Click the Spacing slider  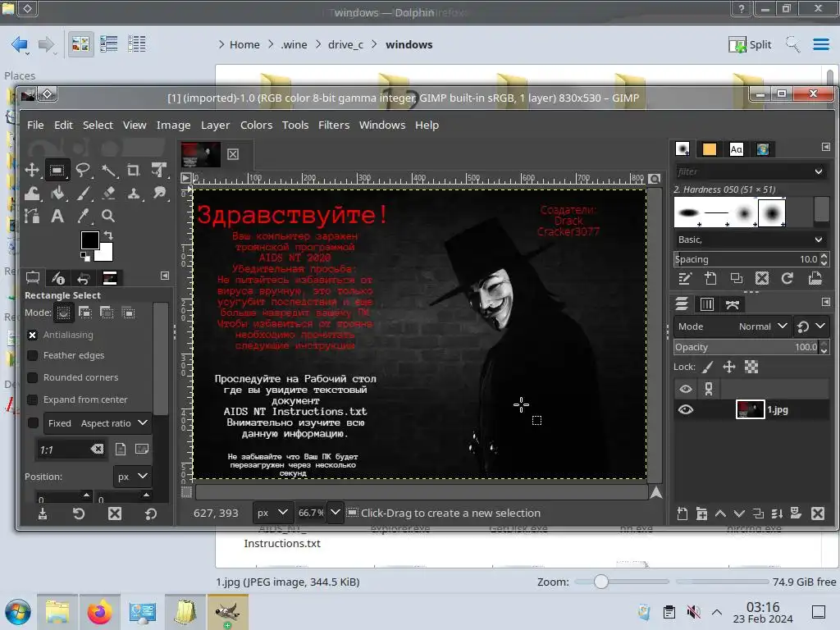pos(746,259)
